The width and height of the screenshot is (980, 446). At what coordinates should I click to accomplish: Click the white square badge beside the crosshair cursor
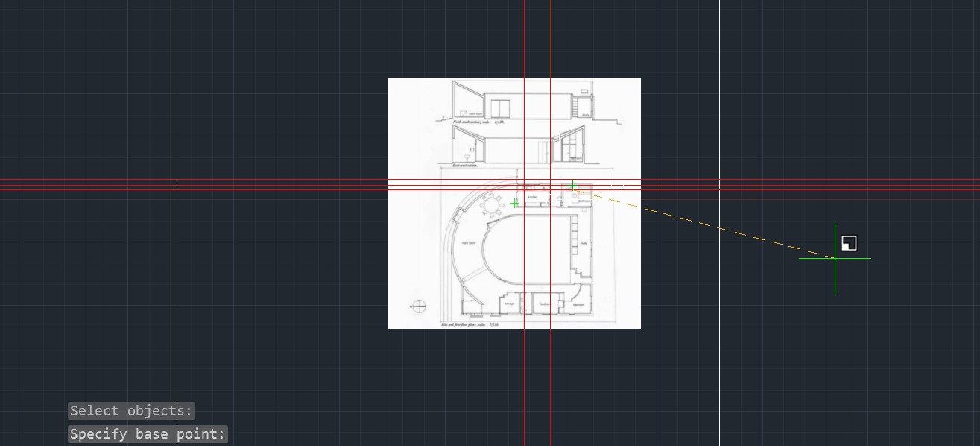pos(849,243)
